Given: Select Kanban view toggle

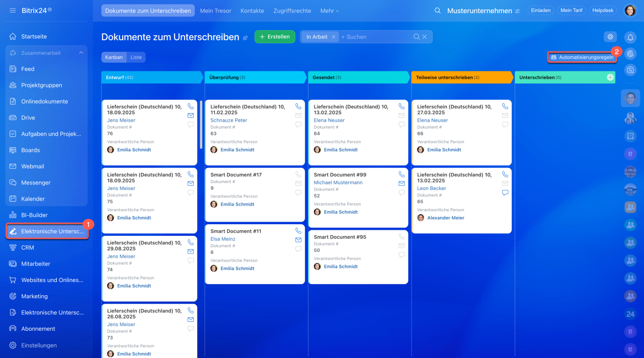Looking at the screenshot, I should pos(114,57).
